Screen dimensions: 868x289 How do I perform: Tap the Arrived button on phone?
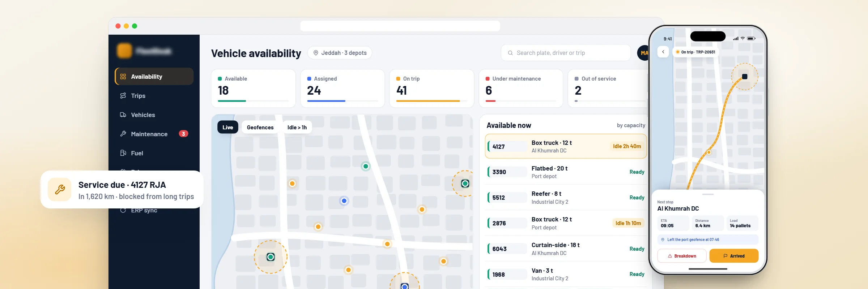pos(734,256)
